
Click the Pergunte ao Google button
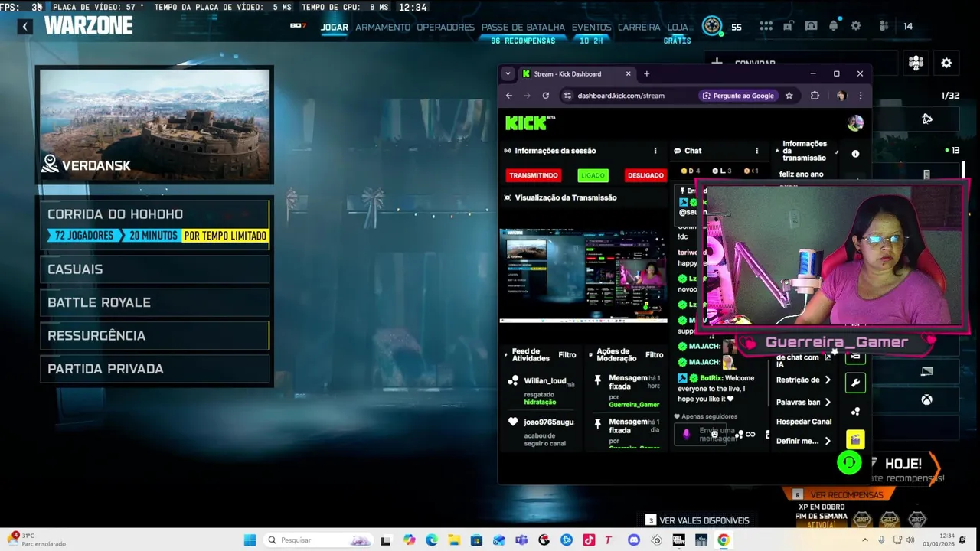coord(738,96)
